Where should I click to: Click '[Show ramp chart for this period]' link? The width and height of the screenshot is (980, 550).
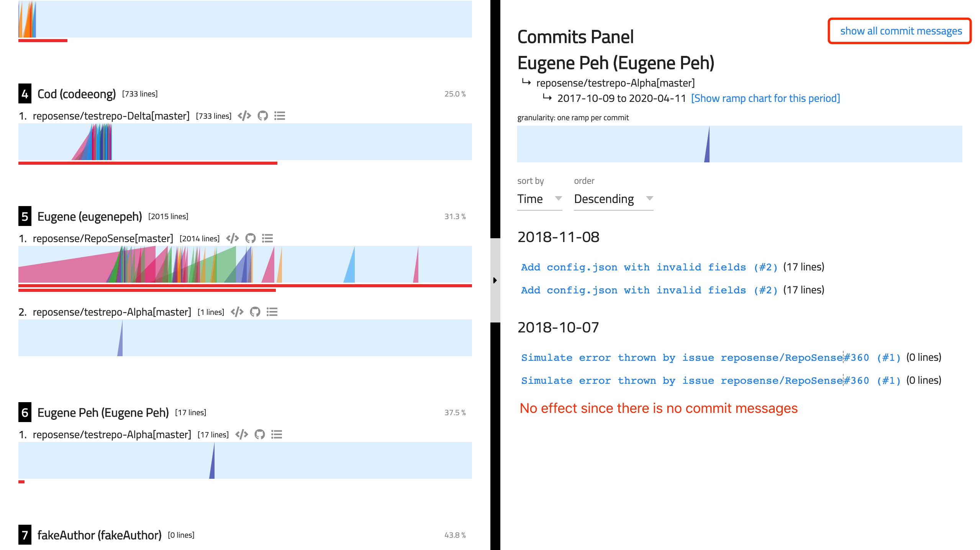click(x=765, y=98)
